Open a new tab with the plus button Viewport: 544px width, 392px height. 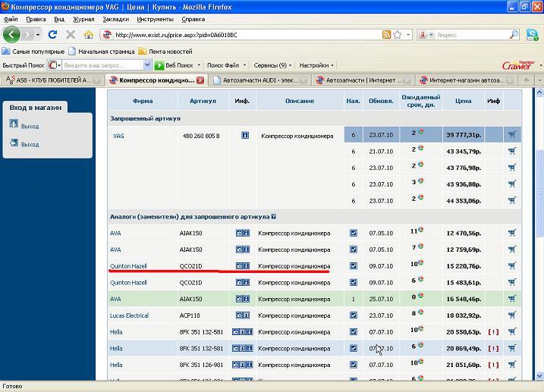tap(527, 80)
